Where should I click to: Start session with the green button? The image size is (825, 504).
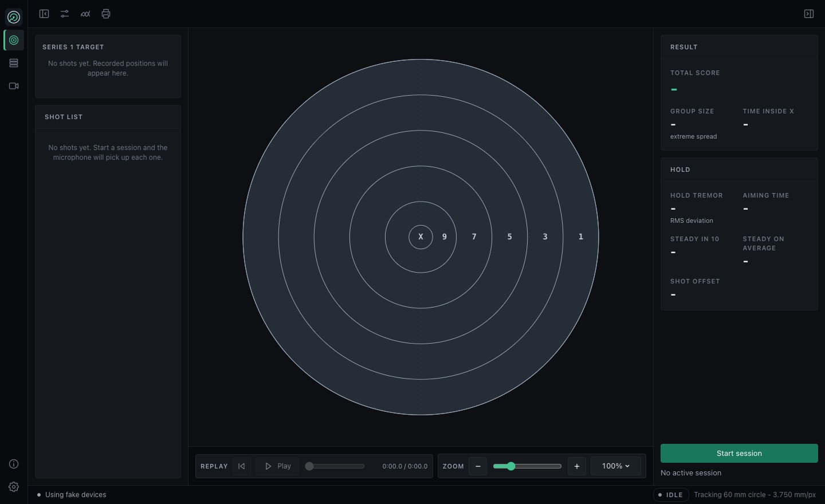(x=739, y=453)
